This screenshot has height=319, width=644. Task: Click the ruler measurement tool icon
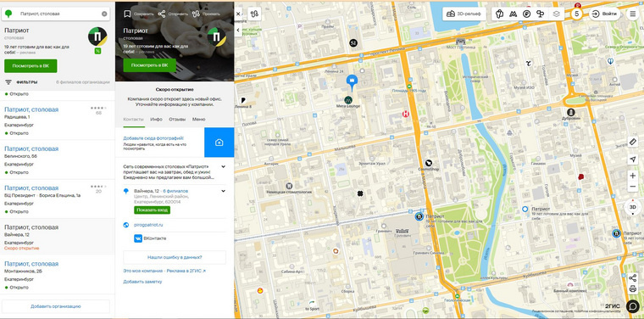[632, 143]
